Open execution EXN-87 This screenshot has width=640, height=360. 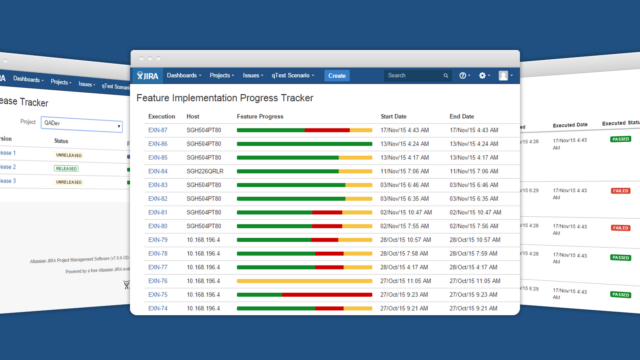pos(158,130)
